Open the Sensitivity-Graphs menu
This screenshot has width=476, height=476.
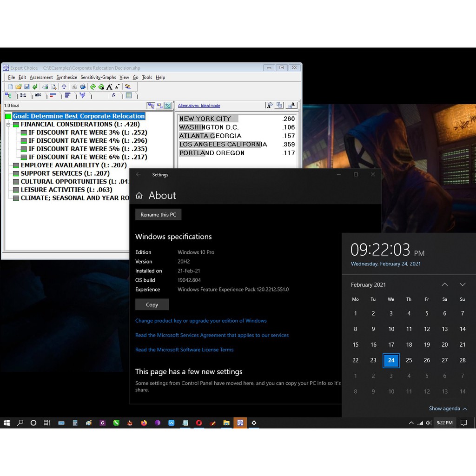click(x=98, y=77)
